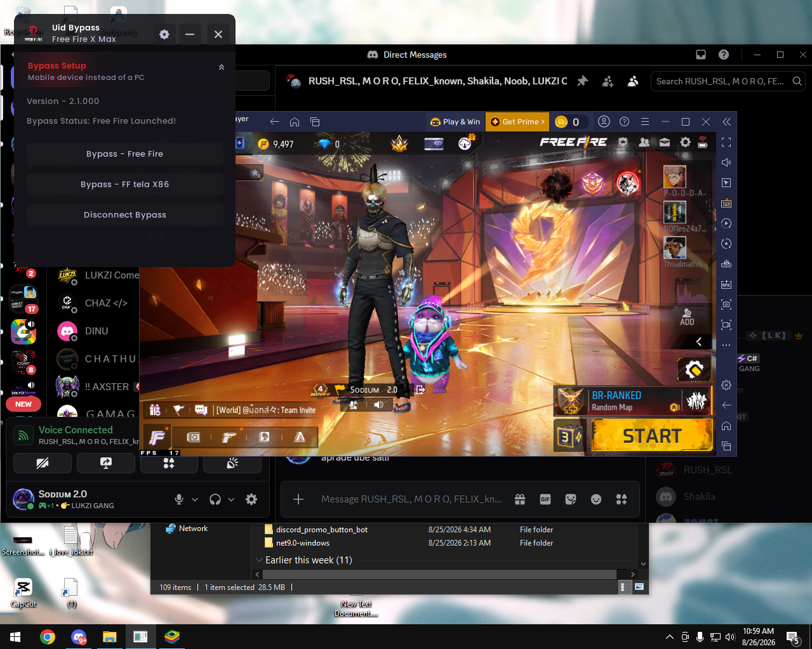Open BlueStacks memory trimmer icon
Viewport: 812px width, 649px height.
pyautogui.click(x=726, y=264)
